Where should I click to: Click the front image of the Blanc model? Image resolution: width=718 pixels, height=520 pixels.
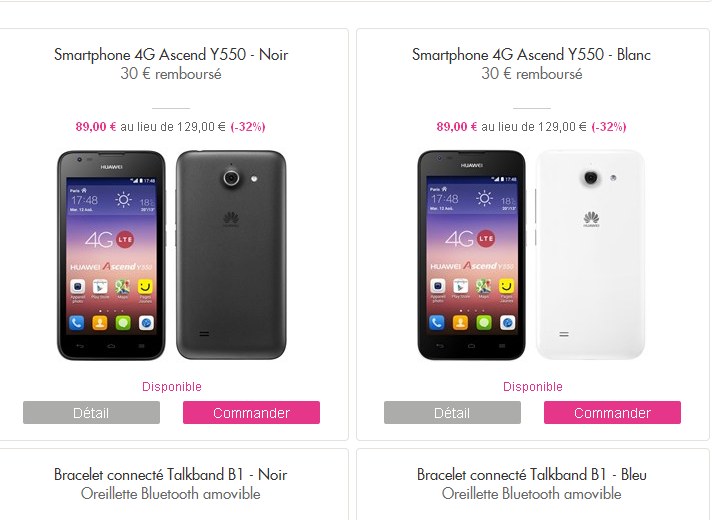[x=472, y=255]
